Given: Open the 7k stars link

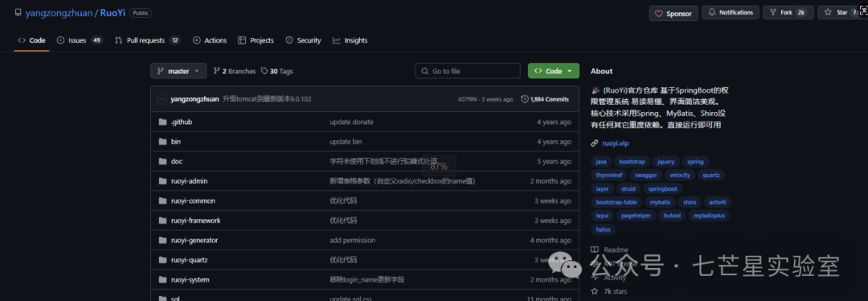Looking at the screenshot, I should 609,291.
